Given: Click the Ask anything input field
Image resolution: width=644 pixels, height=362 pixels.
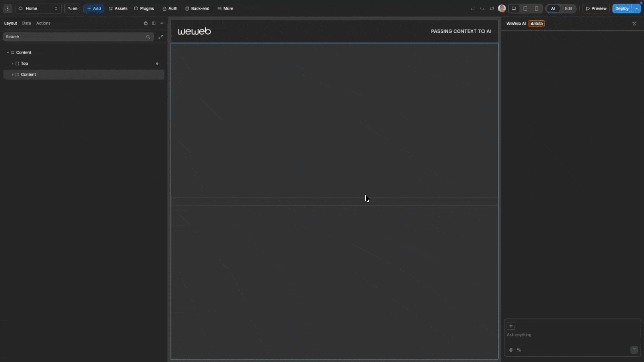Looking at the screenshot, I should tap(553, 335).
